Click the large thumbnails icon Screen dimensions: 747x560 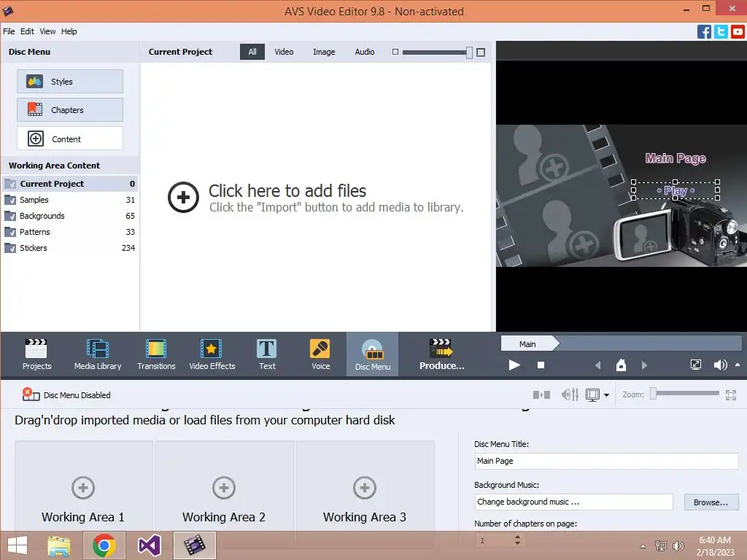(481, 52)
